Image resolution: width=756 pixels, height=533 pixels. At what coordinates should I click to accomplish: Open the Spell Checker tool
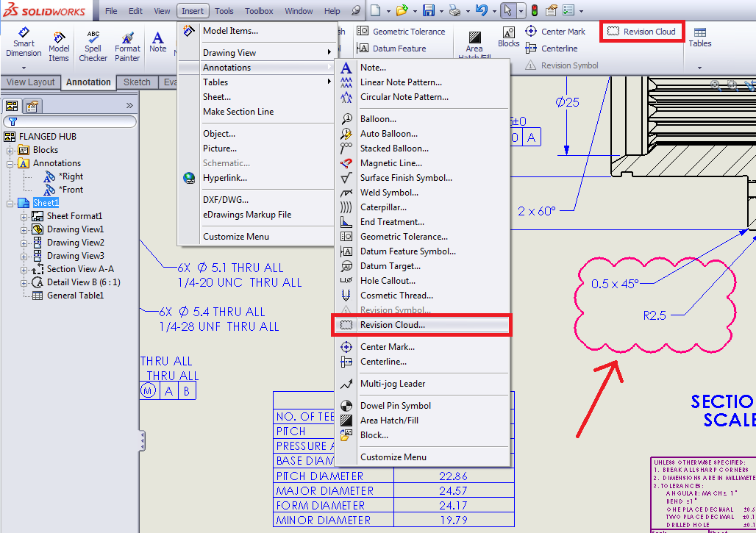click(x=93, y=44)
